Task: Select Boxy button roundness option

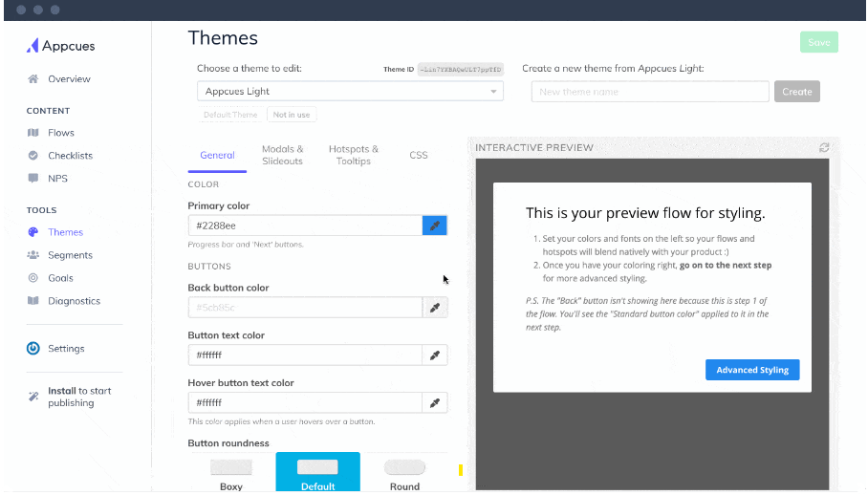Action: (x=230, y=473)
